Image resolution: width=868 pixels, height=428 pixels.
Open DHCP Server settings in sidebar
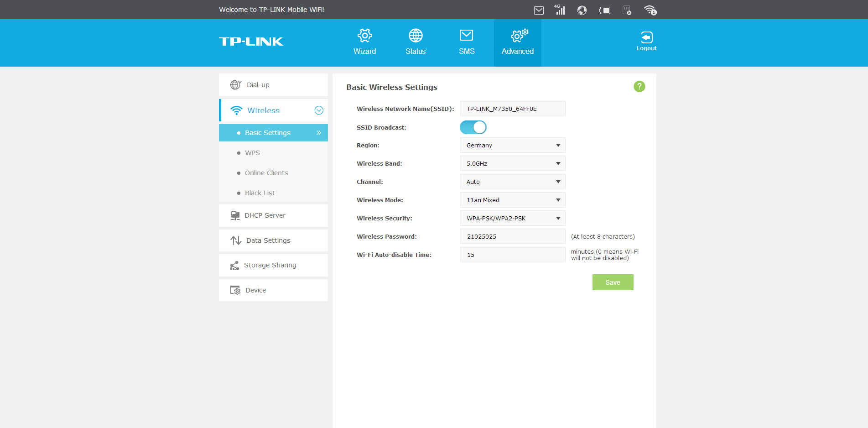[265, 215]
